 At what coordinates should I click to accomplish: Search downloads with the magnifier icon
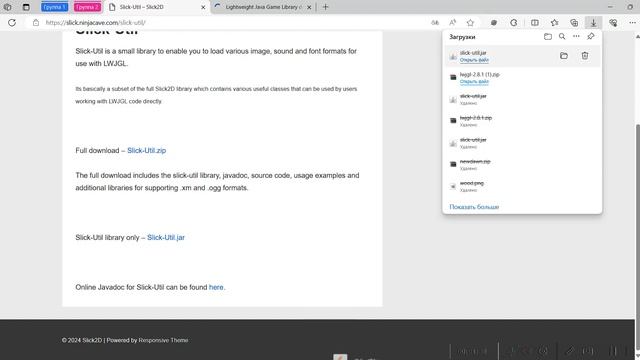tap(562, 37)
